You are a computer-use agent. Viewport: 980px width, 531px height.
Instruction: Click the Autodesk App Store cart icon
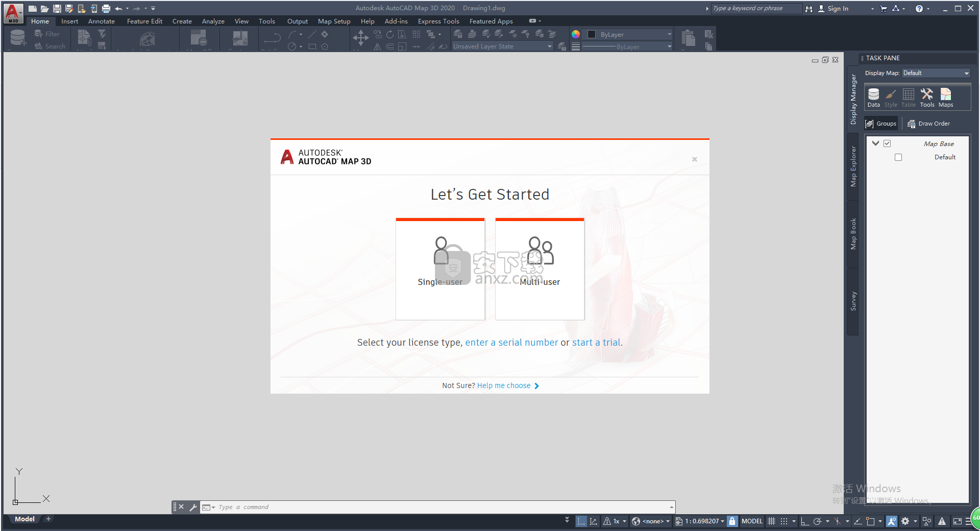coord(883,9)
